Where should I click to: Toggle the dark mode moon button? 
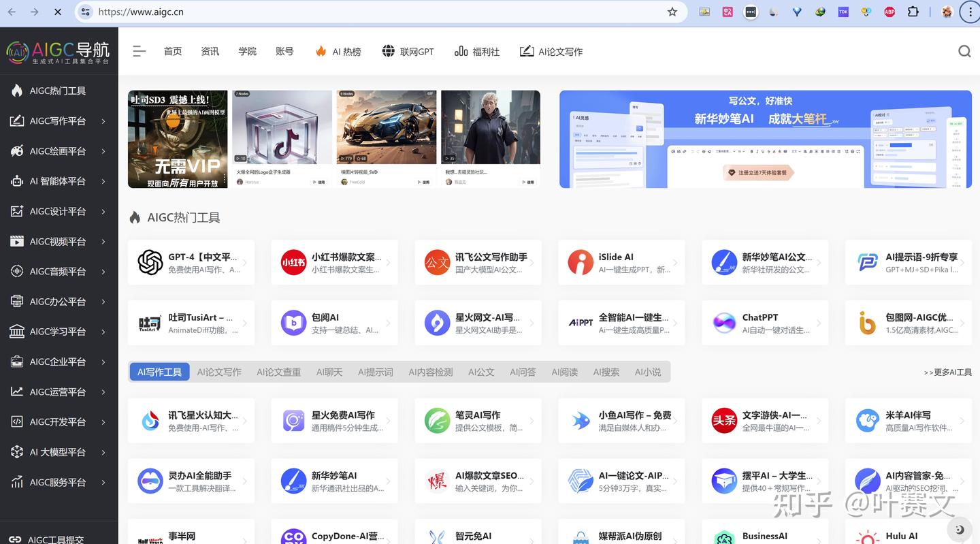(x=960, y=529)
